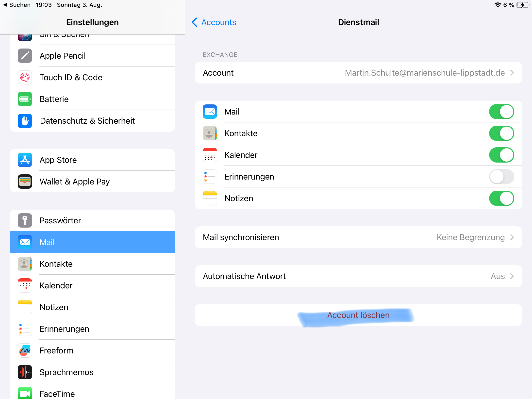Tap the Kontakte icon in Exchange services
The width and height of the screenshot is (532, 399).
tap(210, 133)
